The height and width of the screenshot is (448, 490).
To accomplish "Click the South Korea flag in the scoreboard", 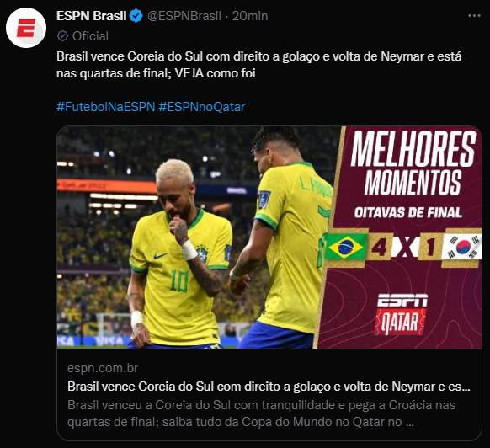I will (x=461, y=247).
